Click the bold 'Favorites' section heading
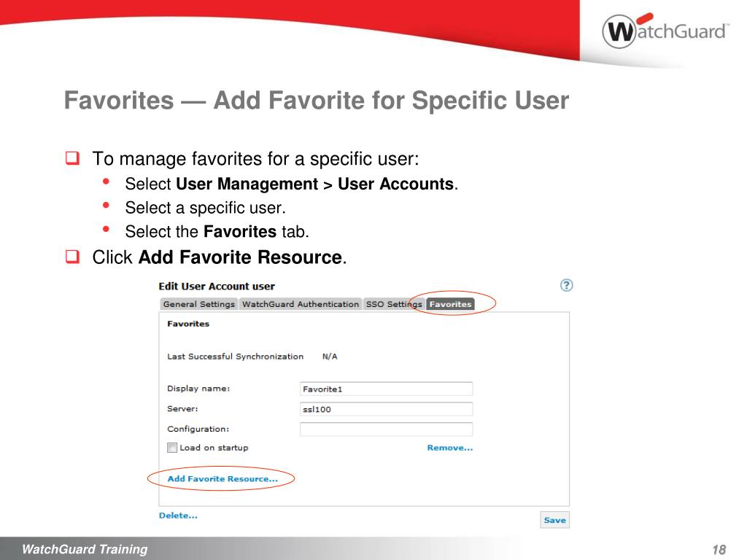The width and height of the screenshot is (747, 560). 188,324
